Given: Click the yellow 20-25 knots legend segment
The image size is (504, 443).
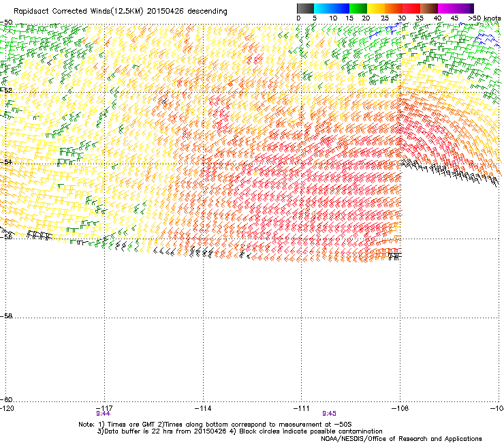Looking at the screenshot, I should [x=376, y=8].
